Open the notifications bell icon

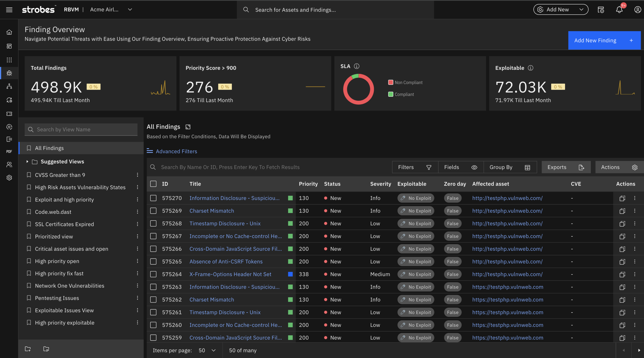pos(619,10)
